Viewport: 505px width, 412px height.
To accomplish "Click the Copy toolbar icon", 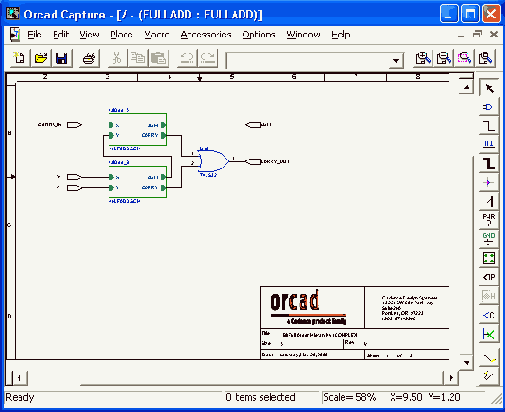I will click(x=138, y=58).
